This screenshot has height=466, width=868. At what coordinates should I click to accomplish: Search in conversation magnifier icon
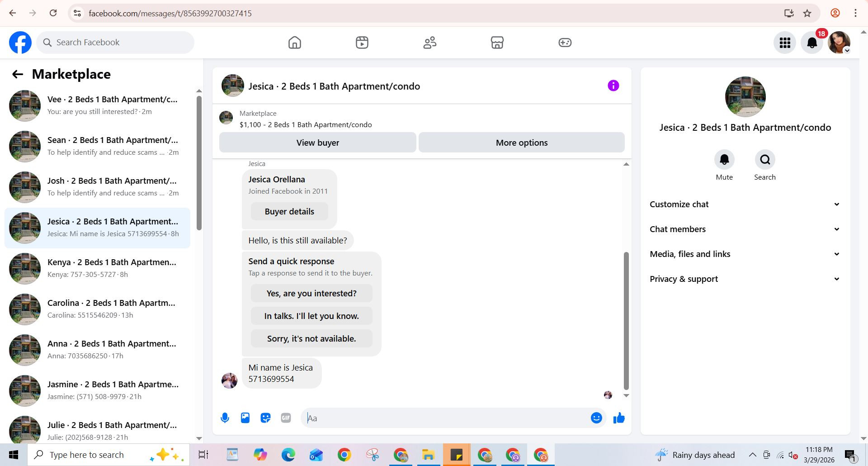click(765, 160)
